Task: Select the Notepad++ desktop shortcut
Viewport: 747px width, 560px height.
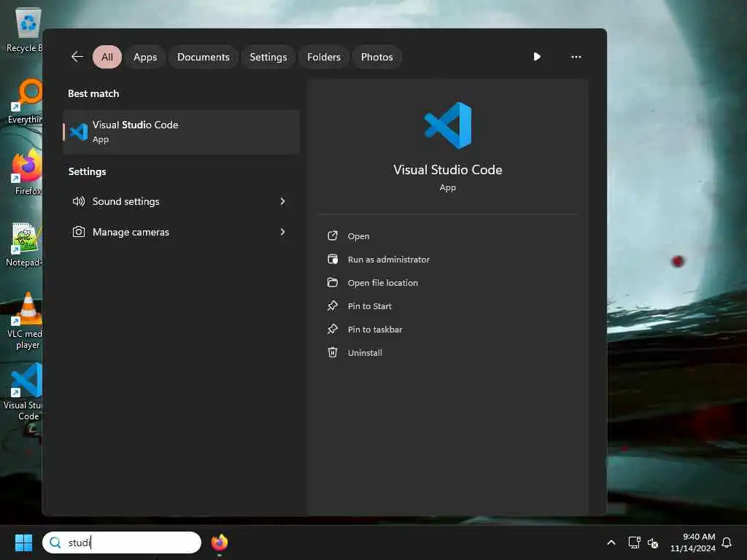Action: tap(25, 244)
